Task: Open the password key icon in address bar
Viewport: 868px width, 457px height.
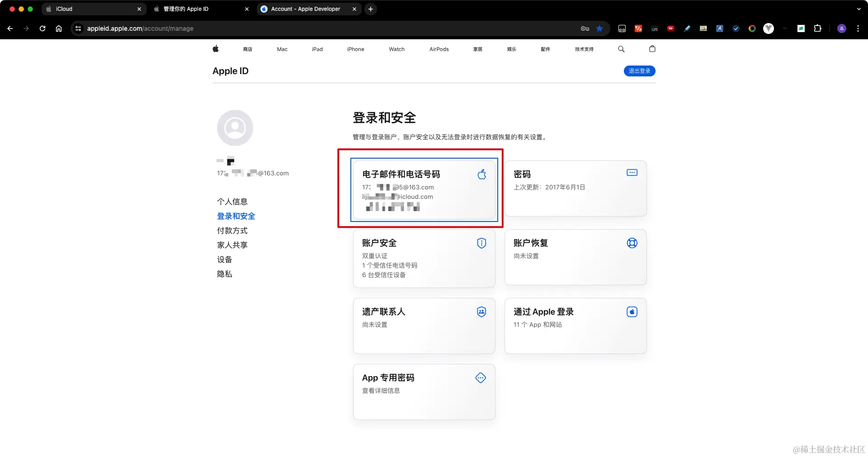Action: click(x=585, y=28)
